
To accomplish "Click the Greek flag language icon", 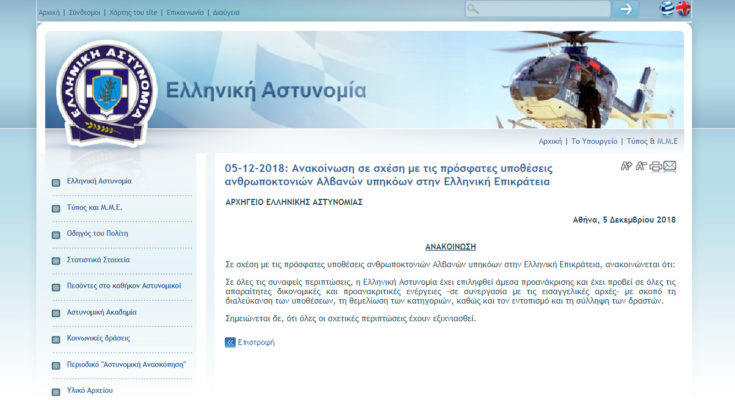I will pyautogui.click(x=667, y=9).
